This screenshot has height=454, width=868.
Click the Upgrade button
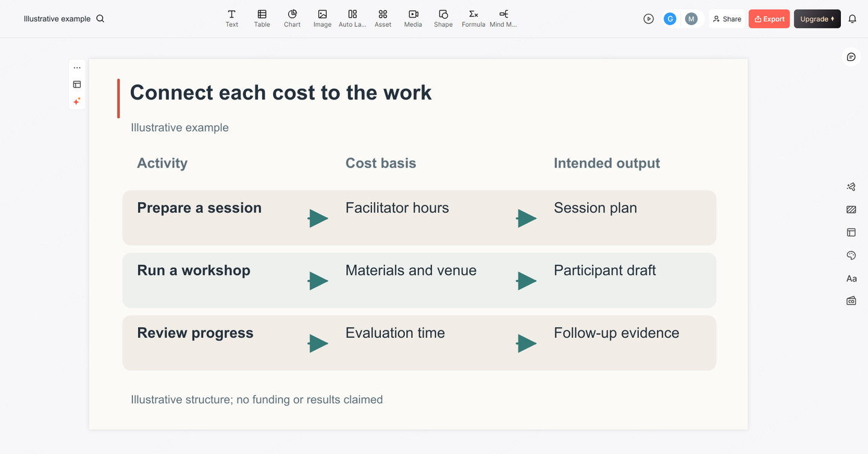817,19
